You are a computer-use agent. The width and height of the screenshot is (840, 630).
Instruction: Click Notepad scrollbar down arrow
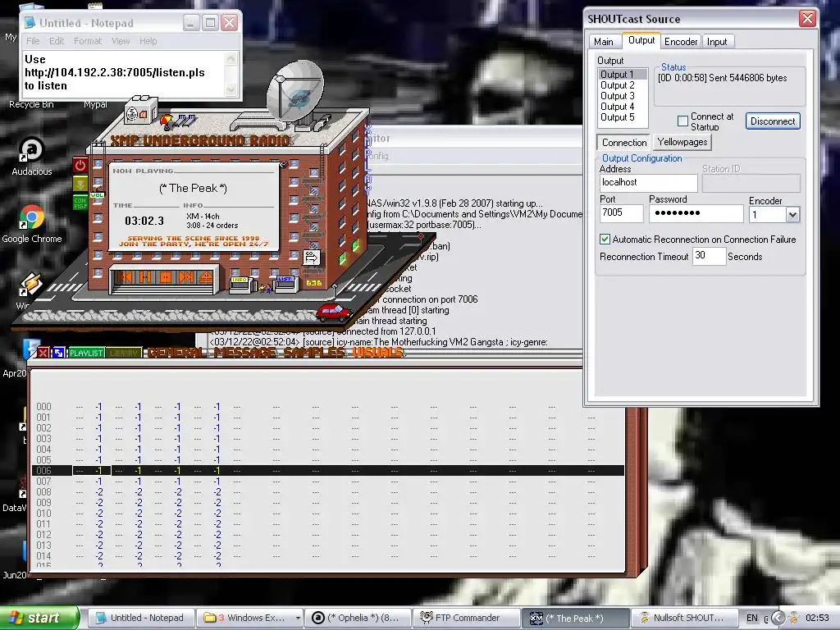(x=231, y=89)
